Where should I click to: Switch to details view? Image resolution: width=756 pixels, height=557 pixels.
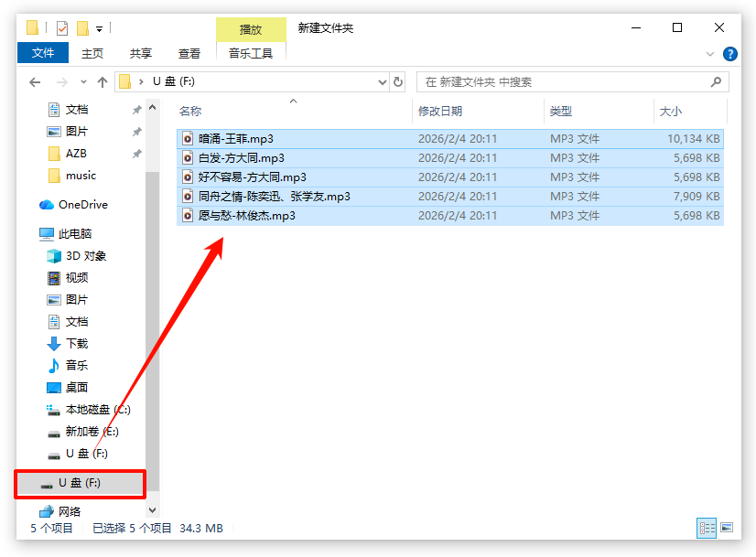[707, 528]
